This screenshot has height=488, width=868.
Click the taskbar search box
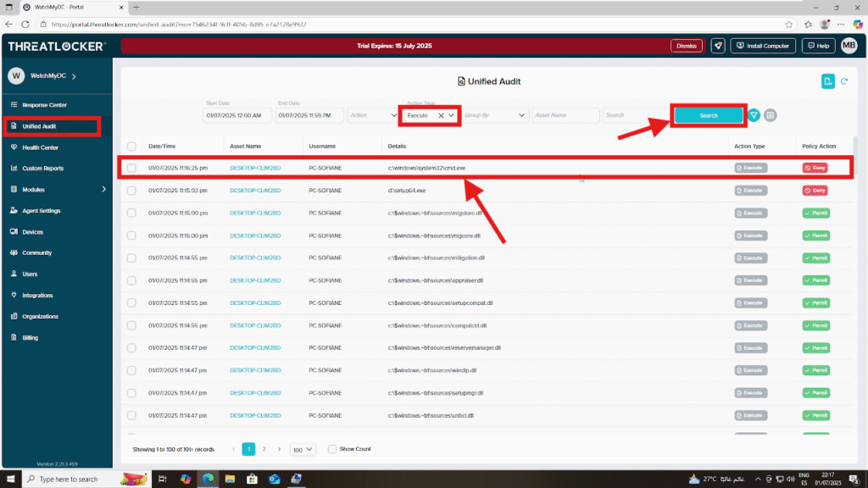pos(86,479)
